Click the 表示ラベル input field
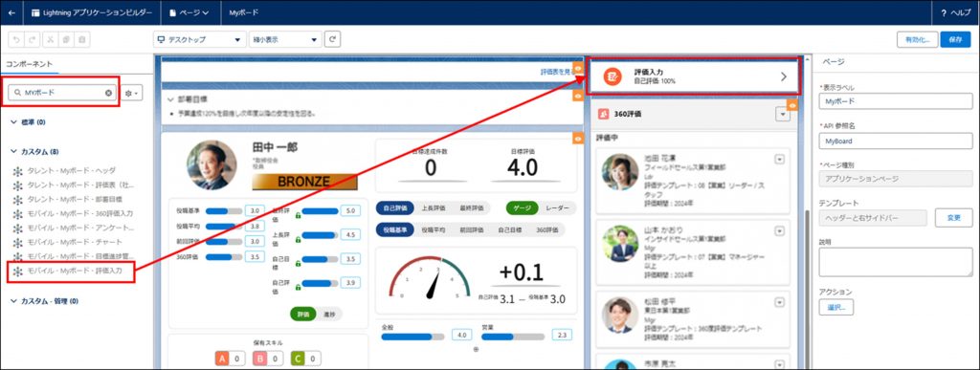Viewport: 980px width, 370px height. coord(896,101)
